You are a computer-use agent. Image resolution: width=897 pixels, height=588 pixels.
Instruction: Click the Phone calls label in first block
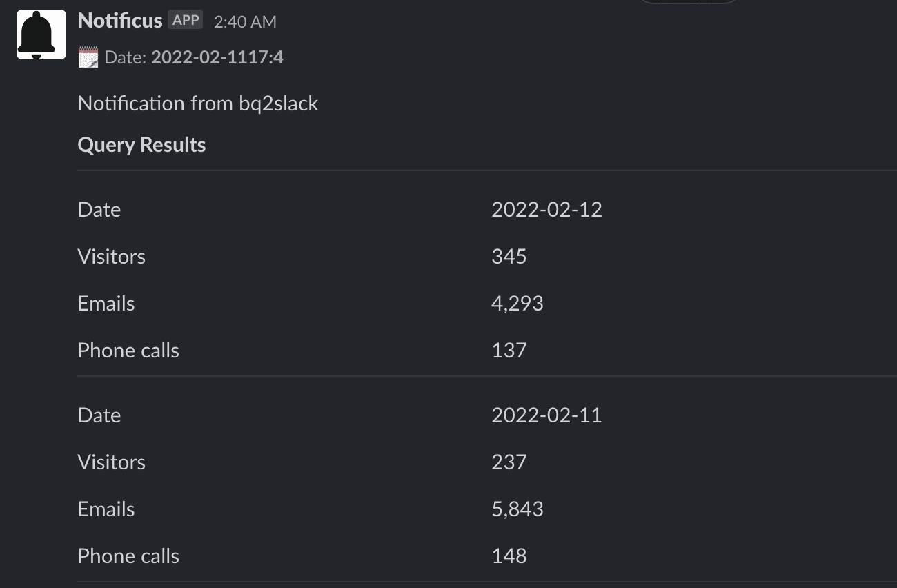point(128,350)
